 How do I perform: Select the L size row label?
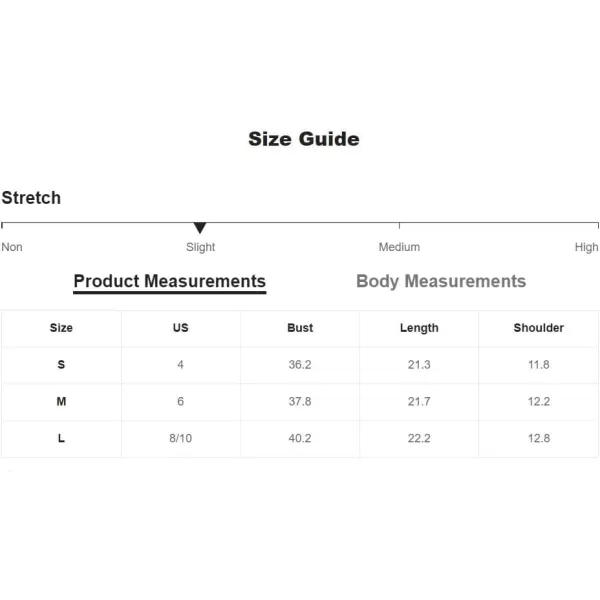[61, 438]
